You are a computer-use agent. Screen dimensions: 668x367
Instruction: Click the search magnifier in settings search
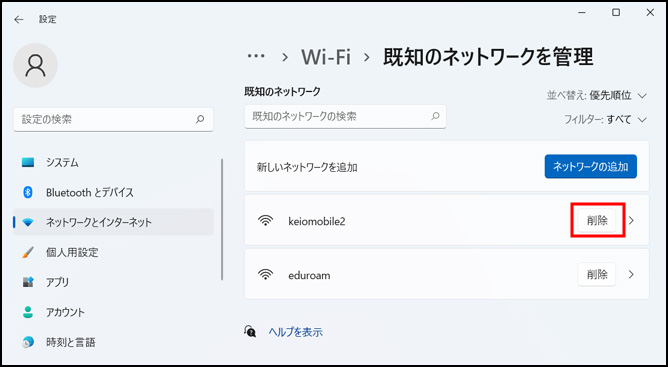click(200, 119)
